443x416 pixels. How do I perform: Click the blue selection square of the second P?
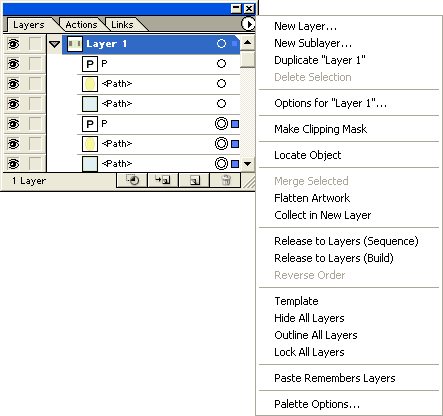(x=235, y=124)
